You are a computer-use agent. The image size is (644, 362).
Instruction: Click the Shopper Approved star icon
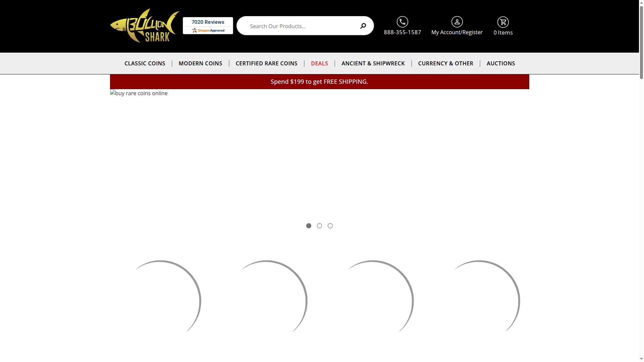tap(195, 30)
